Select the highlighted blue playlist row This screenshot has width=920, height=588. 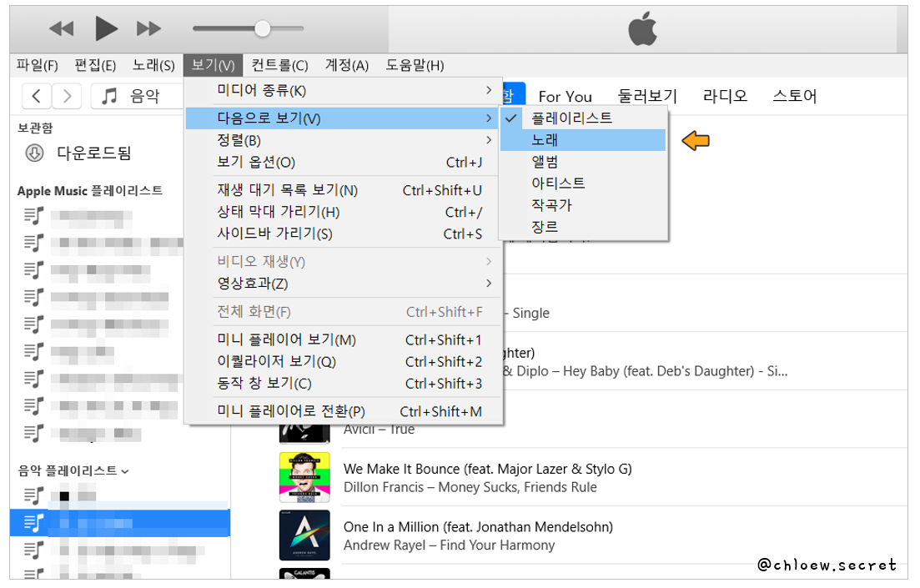click(120, 523)
